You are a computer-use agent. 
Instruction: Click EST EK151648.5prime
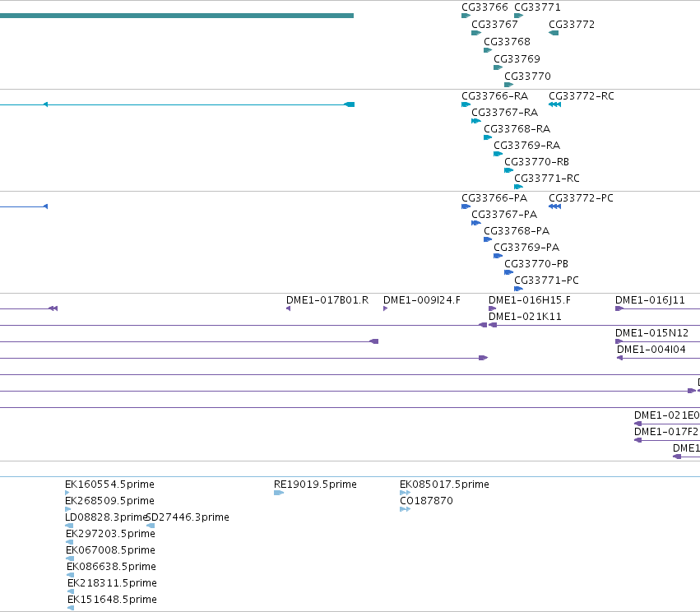click(112, 600)
